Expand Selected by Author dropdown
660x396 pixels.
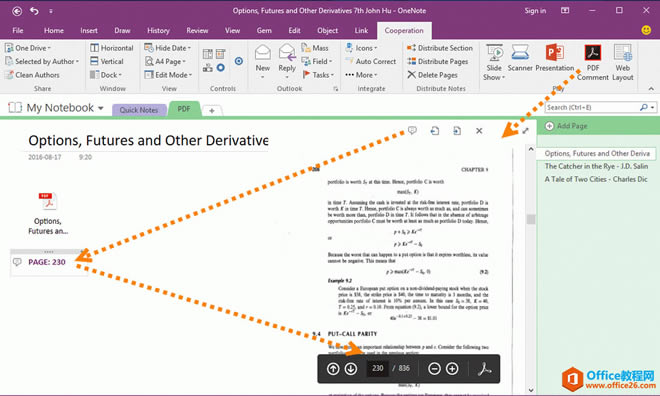[x=42, y=61]
